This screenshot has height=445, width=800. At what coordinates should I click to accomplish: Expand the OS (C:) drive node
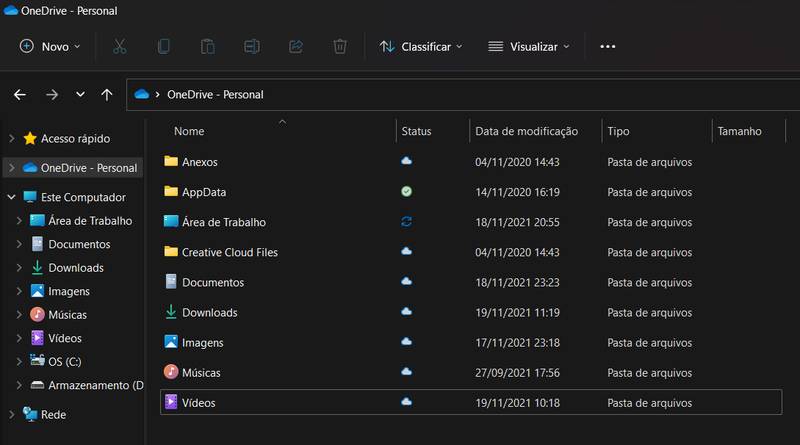tap(19, 361)
